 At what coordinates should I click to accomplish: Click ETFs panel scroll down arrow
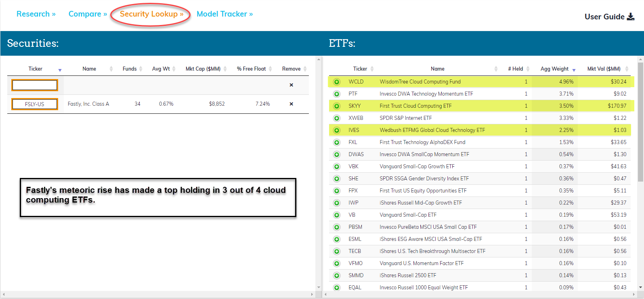point(640,288)
